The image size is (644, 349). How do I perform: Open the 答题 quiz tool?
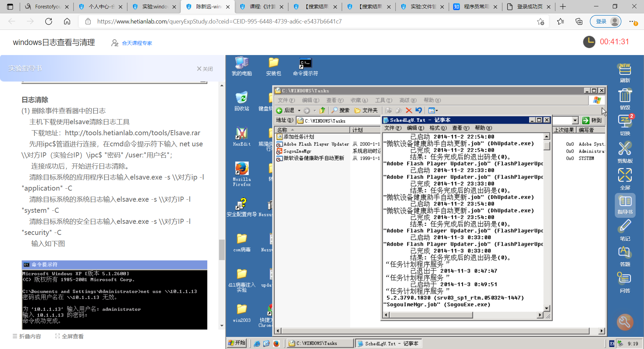point(625,257)
